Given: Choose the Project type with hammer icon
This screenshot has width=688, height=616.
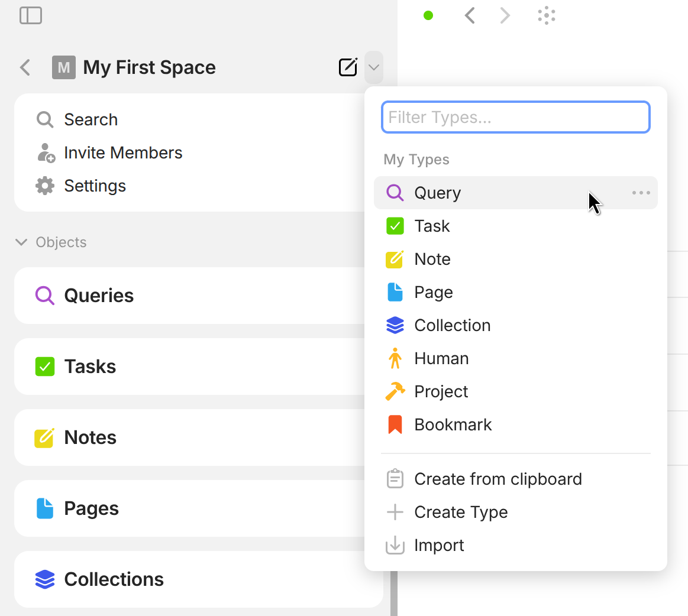Looking at the screenshot, I should coord(441,391).
